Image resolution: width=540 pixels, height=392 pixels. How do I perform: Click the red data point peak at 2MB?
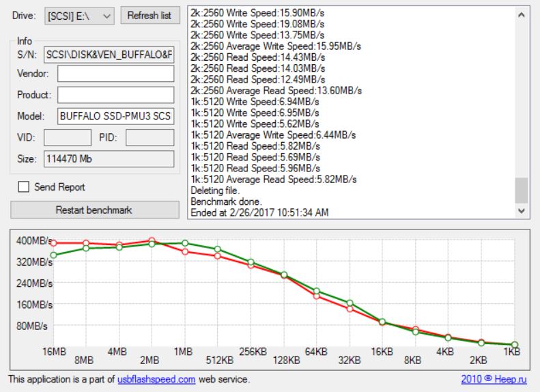[152, 240]
